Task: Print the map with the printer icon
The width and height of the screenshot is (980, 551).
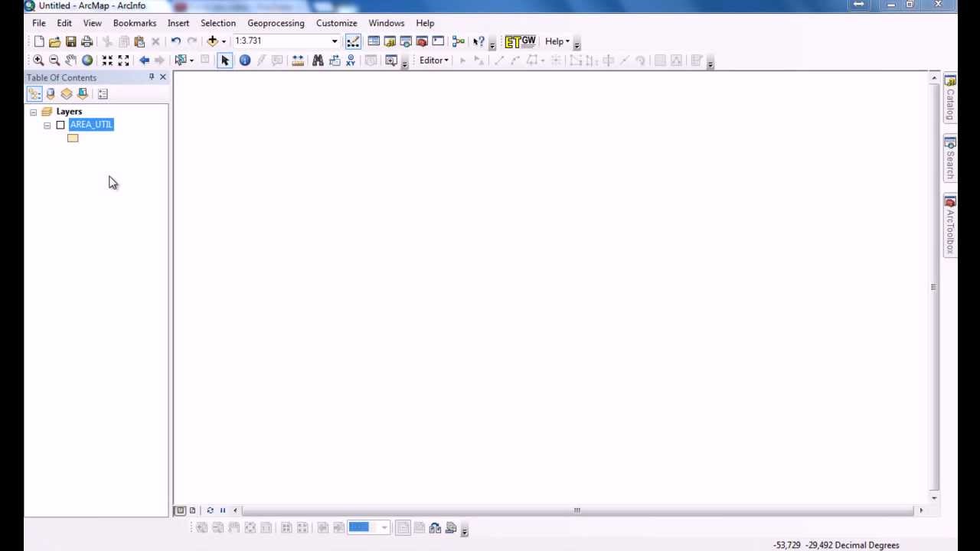Action: pos(87,41)
